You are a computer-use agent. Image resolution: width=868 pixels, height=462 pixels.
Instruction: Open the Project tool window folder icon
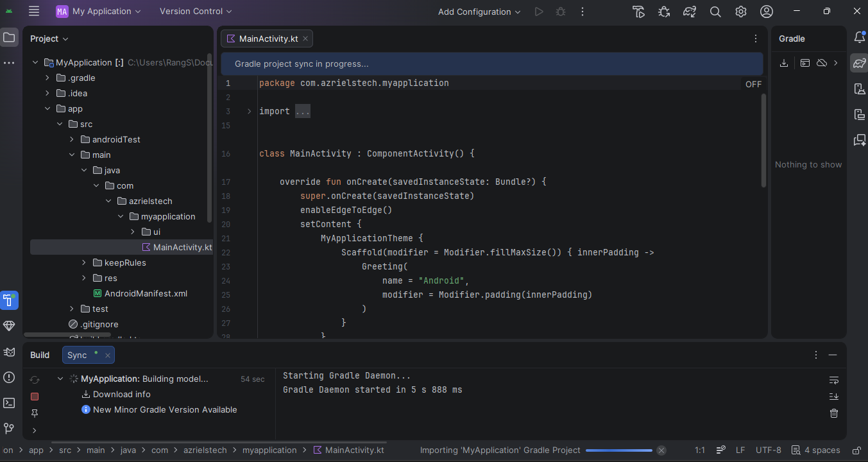click(x=9, y=38)
